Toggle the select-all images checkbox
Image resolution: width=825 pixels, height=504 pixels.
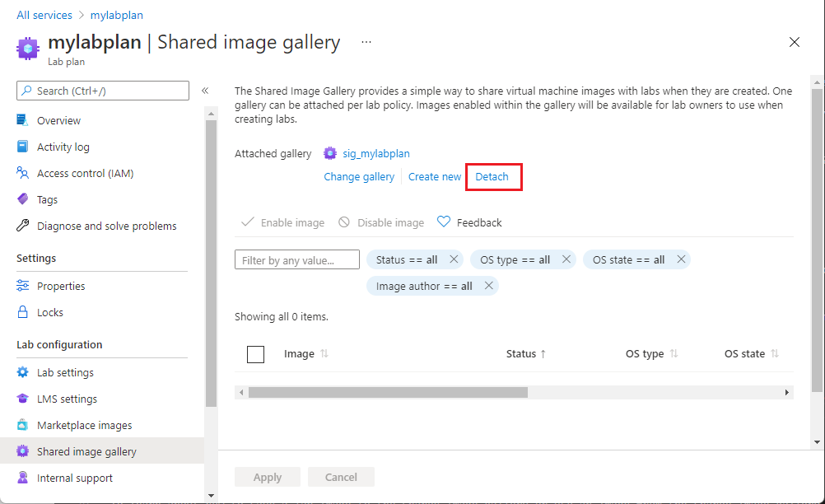[255, 354]
